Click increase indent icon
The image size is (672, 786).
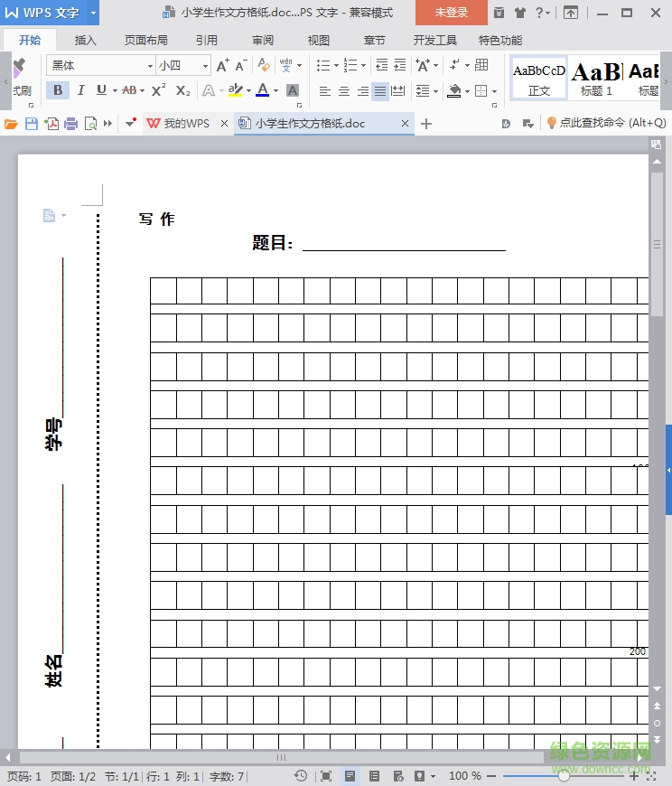click(400, 65)
